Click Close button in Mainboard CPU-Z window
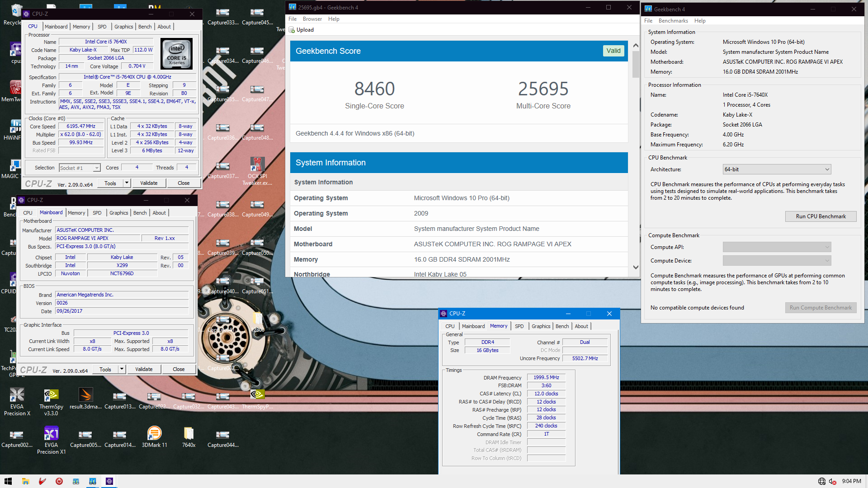Screen dimensions: 868x488 coord(179,369)
